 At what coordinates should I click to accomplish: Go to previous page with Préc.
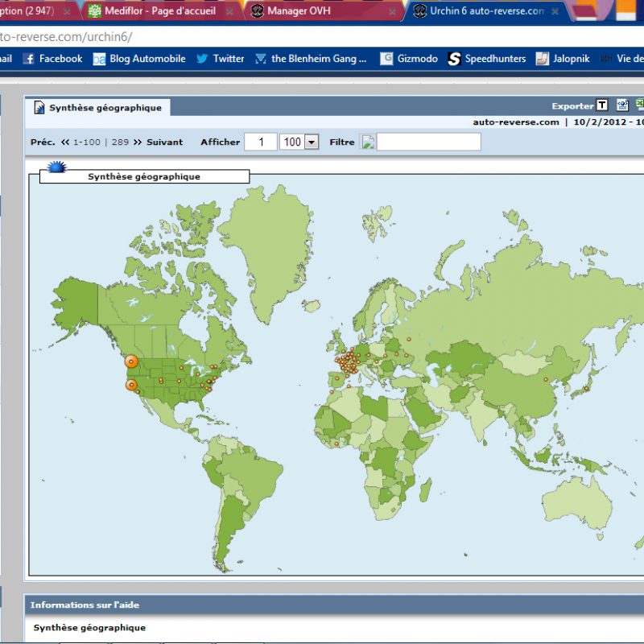point(43,142)
